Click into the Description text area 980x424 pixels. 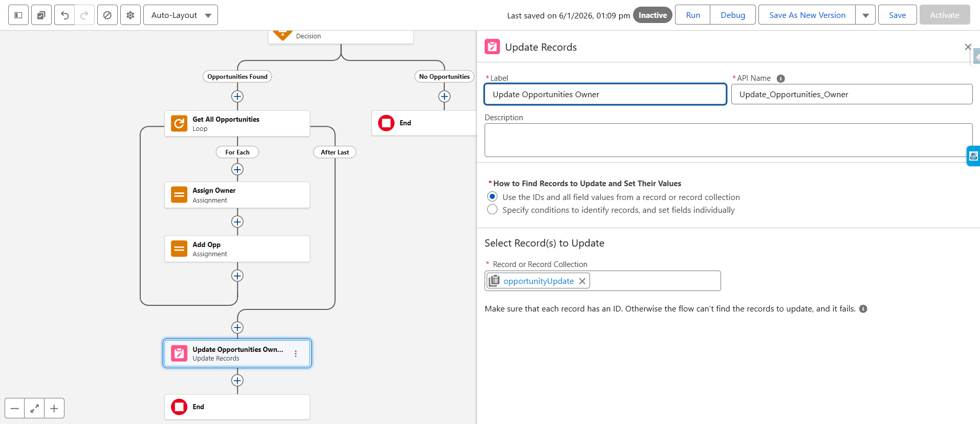pyautogui.click(x=728, y=140)
